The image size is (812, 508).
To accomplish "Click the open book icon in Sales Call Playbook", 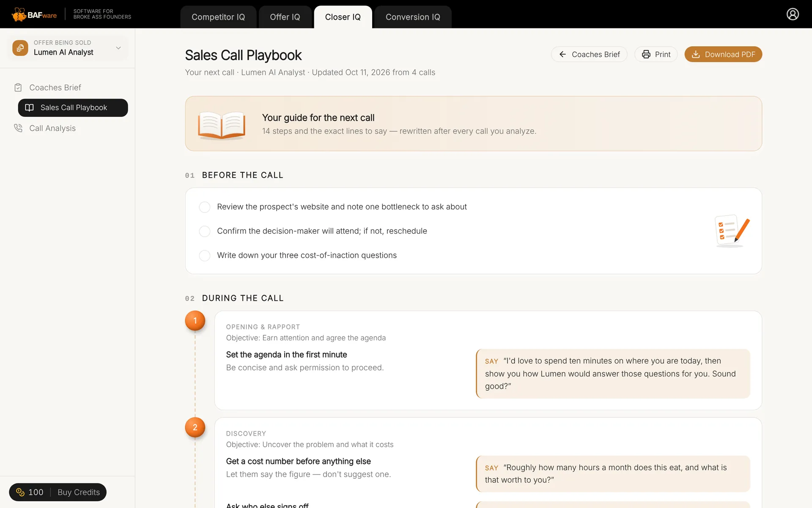I will tap(29, 108).
